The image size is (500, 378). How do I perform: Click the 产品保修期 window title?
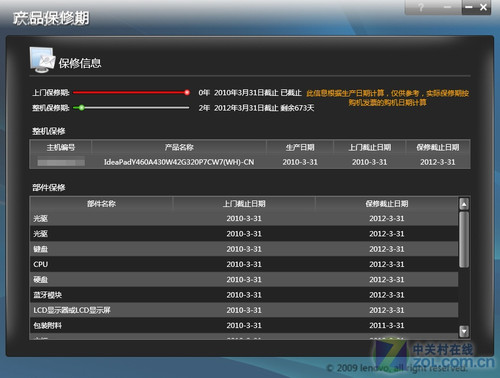point(51,18)
